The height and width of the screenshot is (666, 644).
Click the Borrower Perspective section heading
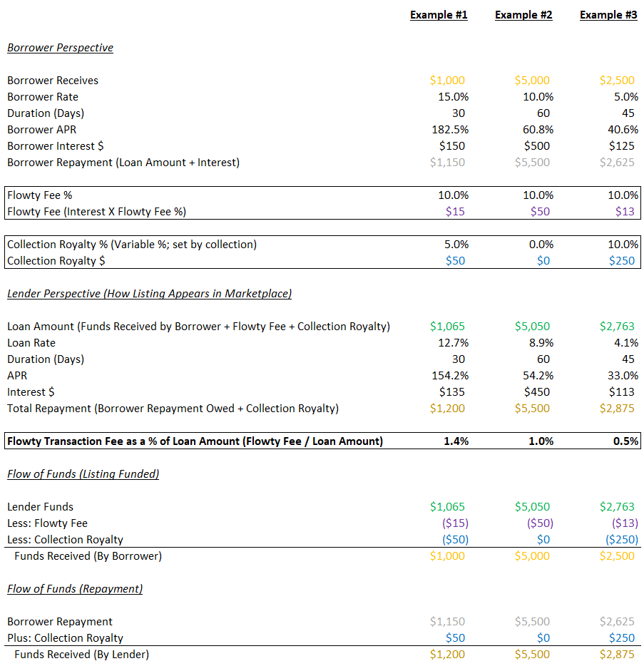(60, 48)
